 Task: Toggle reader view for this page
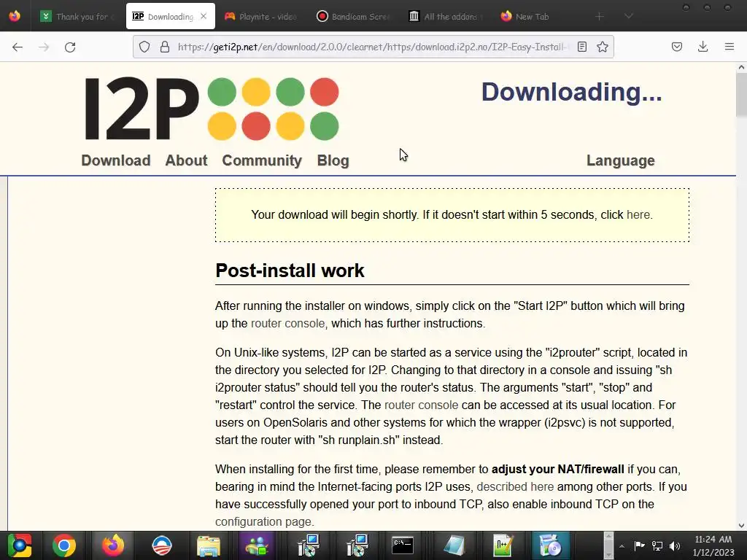[x=581, y=47]
